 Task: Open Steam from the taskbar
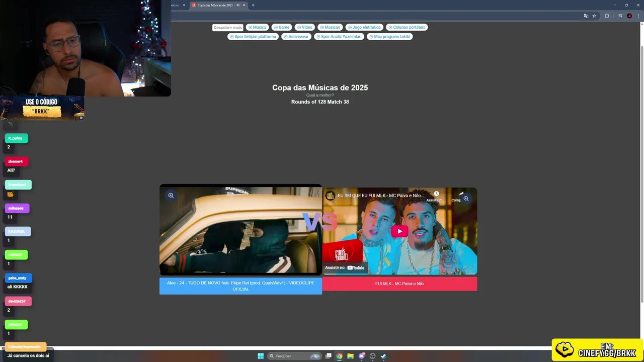(383, 356)
